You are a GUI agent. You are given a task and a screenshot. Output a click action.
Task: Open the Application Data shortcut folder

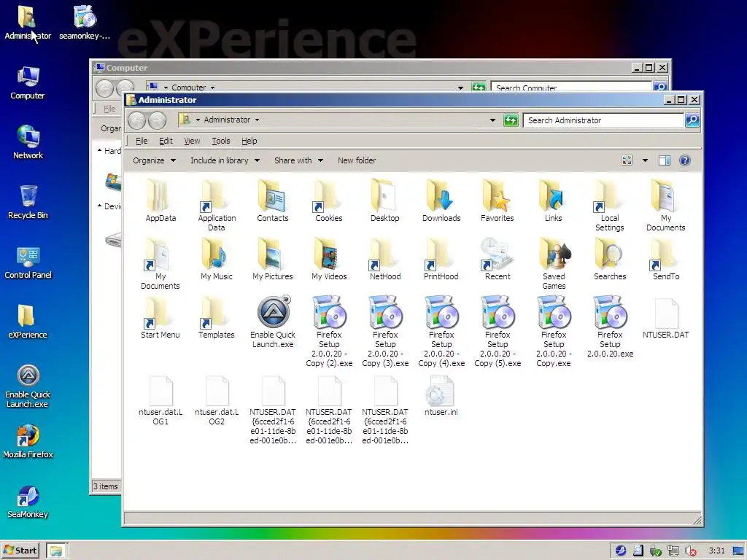point(217,206)
